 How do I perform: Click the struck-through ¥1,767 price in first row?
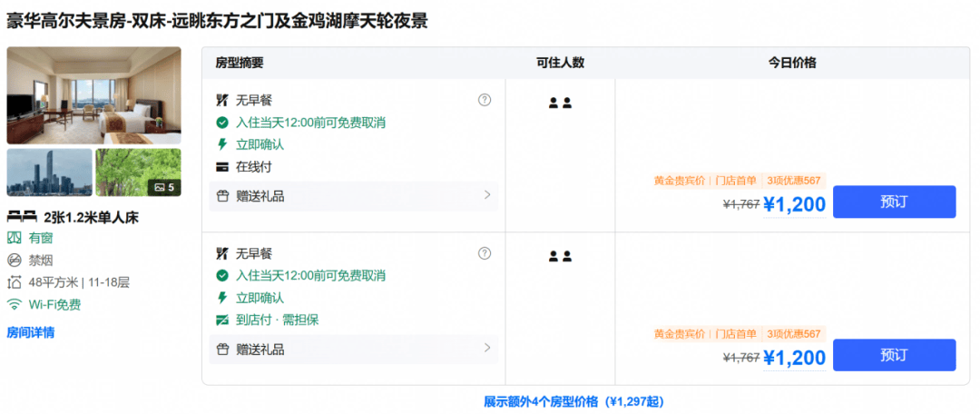(741, 204)
